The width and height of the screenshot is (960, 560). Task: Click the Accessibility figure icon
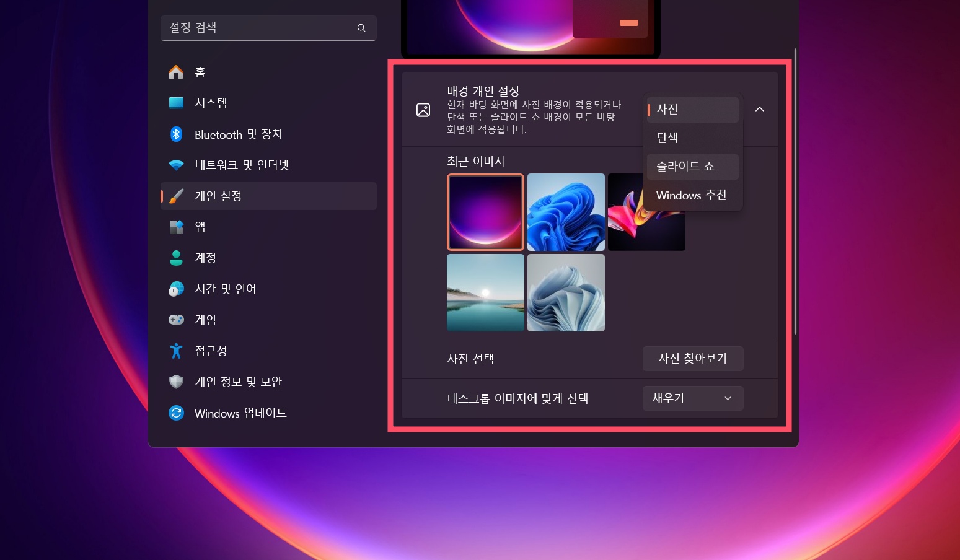(x=176, y=351)
